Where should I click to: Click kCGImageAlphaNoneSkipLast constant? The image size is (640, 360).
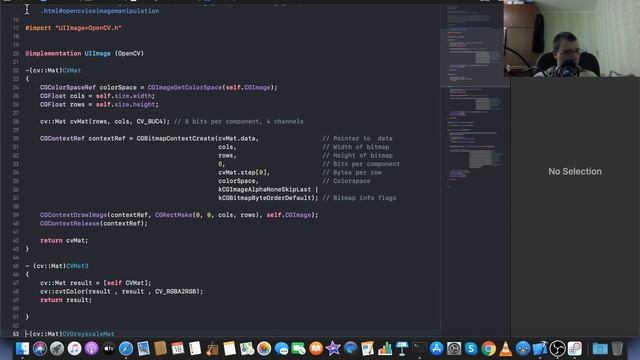264,189
